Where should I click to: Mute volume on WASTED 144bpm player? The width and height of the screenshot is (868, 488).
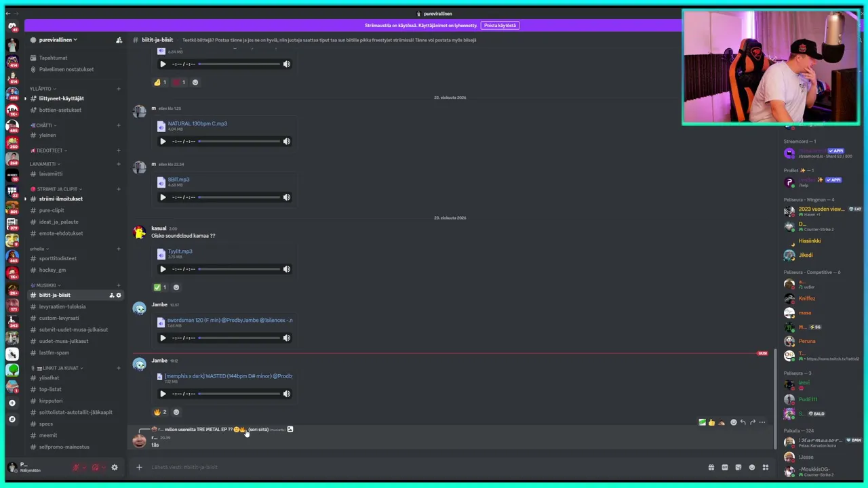click(x=287, y=394)
